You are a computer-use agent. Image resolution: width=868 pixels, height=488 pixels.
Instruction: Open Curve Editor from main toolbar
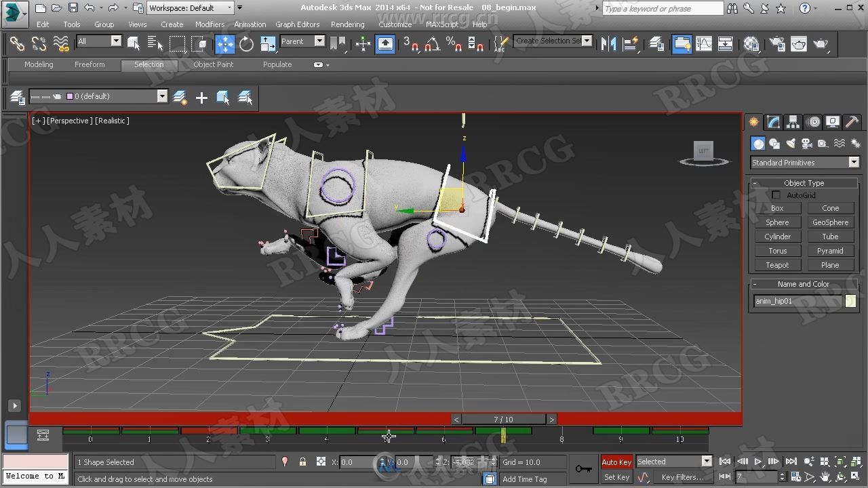(x=704, y=44)
